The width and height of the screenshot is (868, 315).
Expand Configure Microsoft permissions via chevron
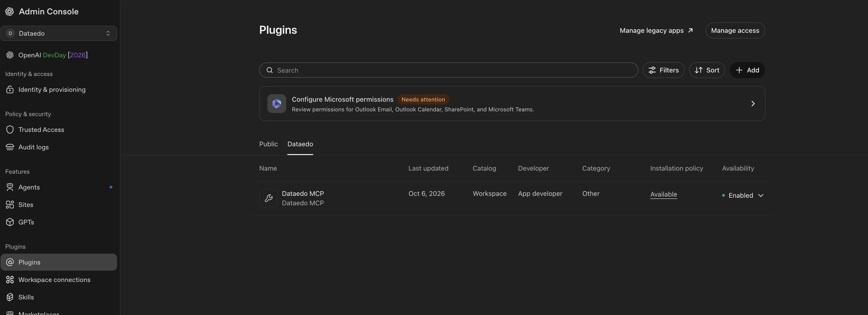(753, 104)
